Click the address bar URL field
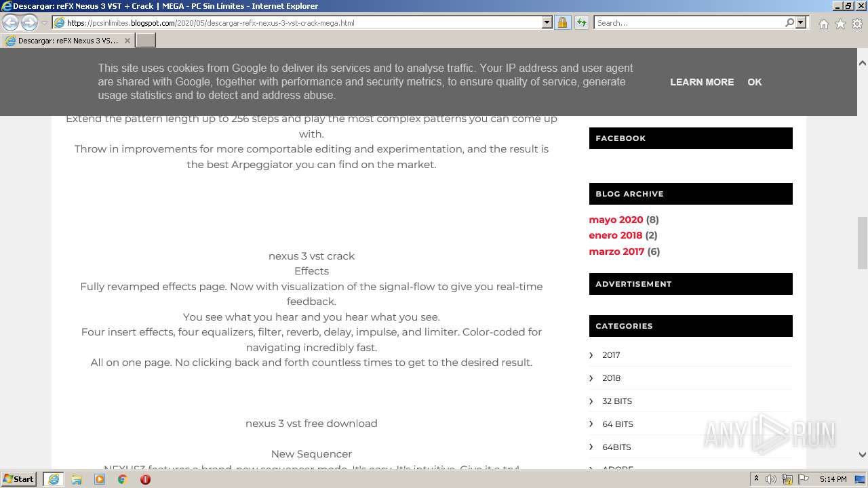 (297, 23)
